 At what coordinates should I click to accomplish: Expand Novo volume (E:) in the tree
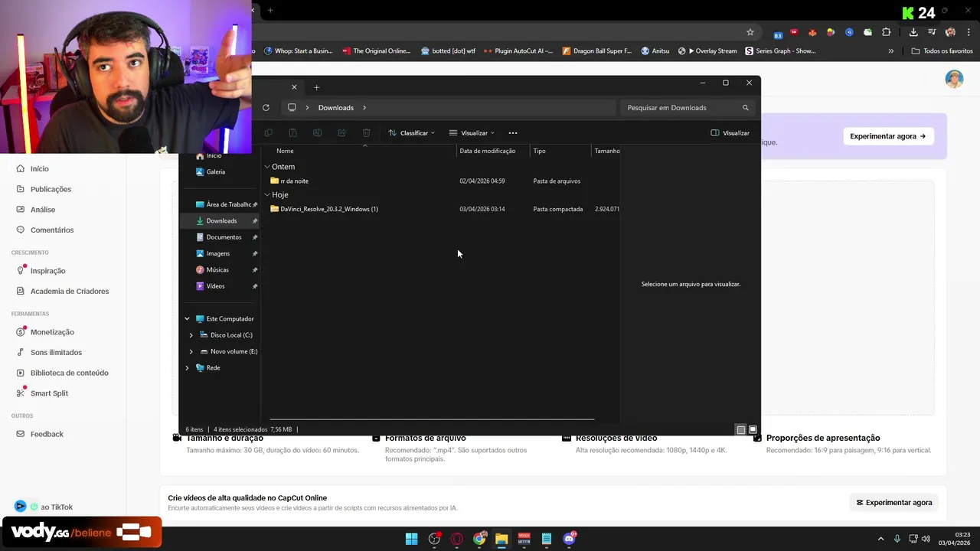click(191, 351)
